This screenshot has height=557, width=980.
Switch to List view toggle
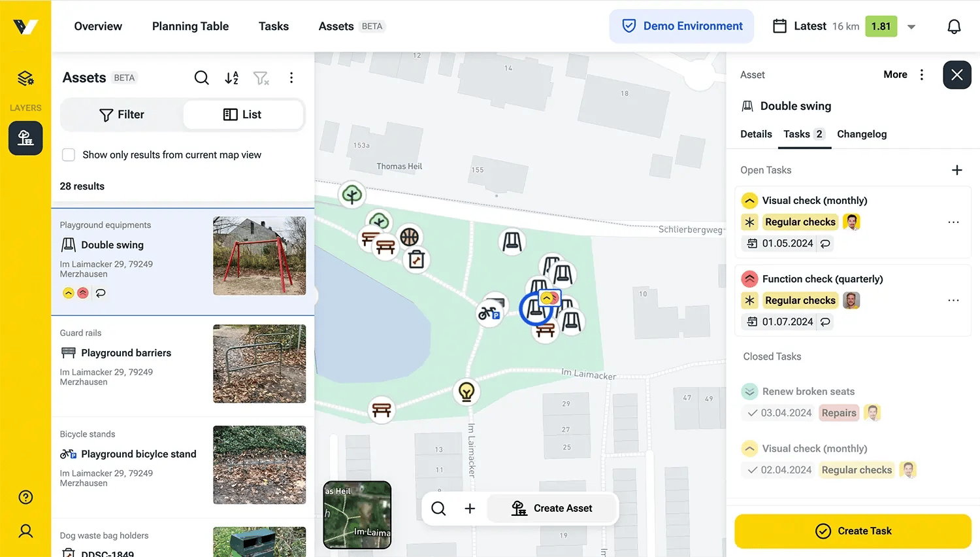[x=243, y=114]
